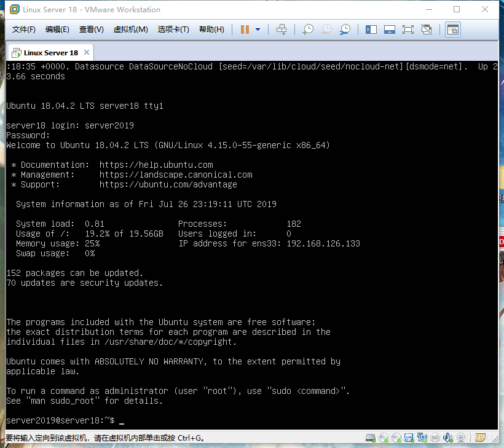Click the webcam device status icon
This screenshot has width=504, height=448.
461,438
